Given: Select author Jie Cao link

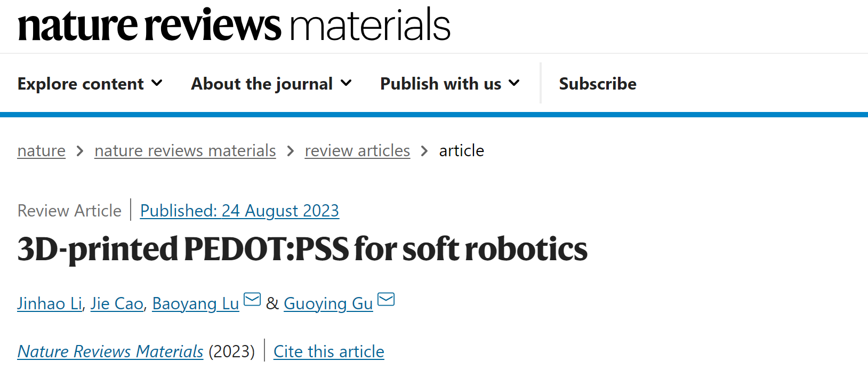Looking at the screenshot, I should tap(117, 303).
